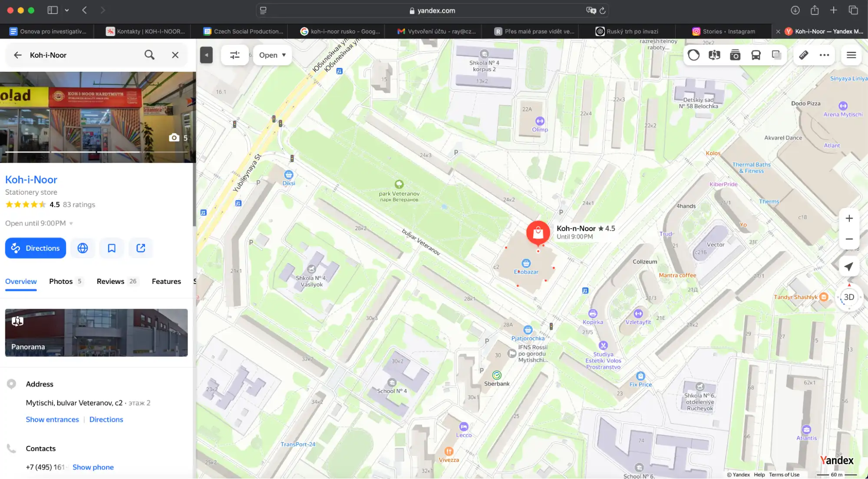Bookmark the Koh-i-Noor place
This screenshot has width=868, height=479.
click(112, 248)
